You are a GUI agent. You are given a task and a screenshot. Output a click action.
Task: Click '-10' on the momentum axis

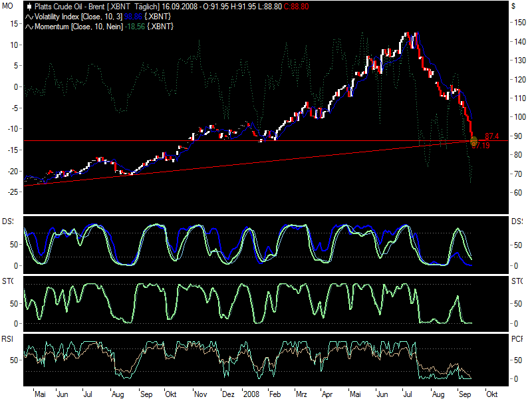pos(13,129)
